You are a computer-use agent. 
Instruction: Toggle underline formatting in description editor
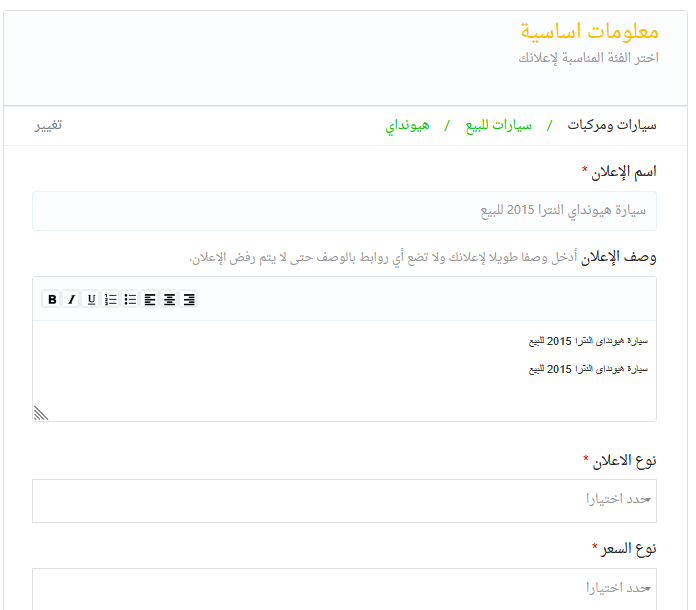tap(91, 299)
